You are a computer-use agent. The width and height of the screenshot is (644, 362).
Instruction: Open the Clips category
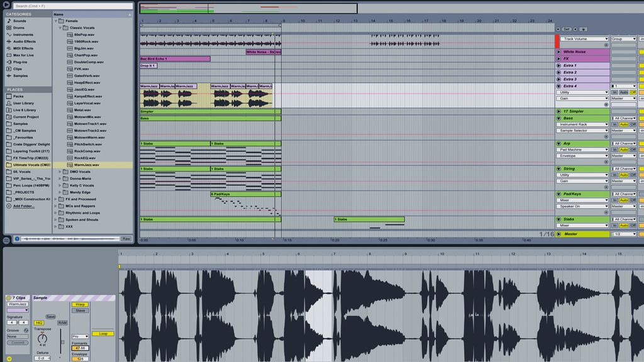click(x=18, y=69)
